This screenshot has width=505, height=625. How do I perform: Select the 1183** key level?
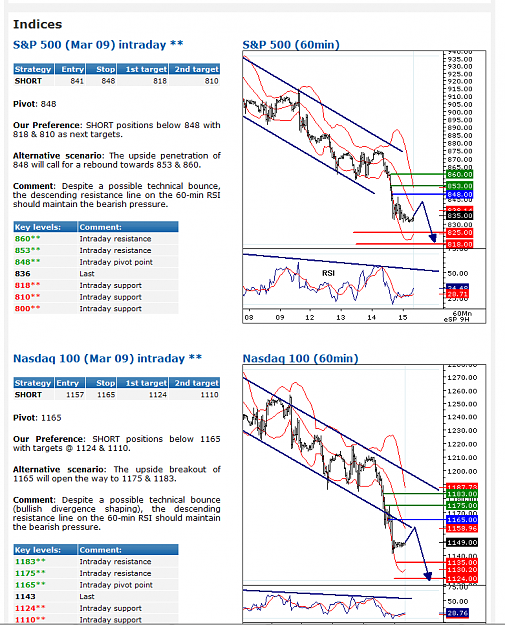point(30,561)
